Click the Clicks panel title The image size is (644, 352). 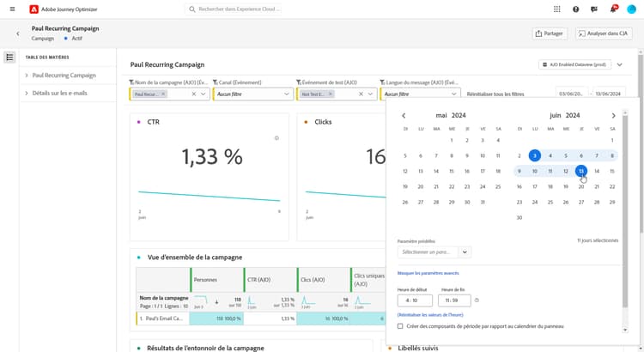pyautogui.click(x=323, y=122)
